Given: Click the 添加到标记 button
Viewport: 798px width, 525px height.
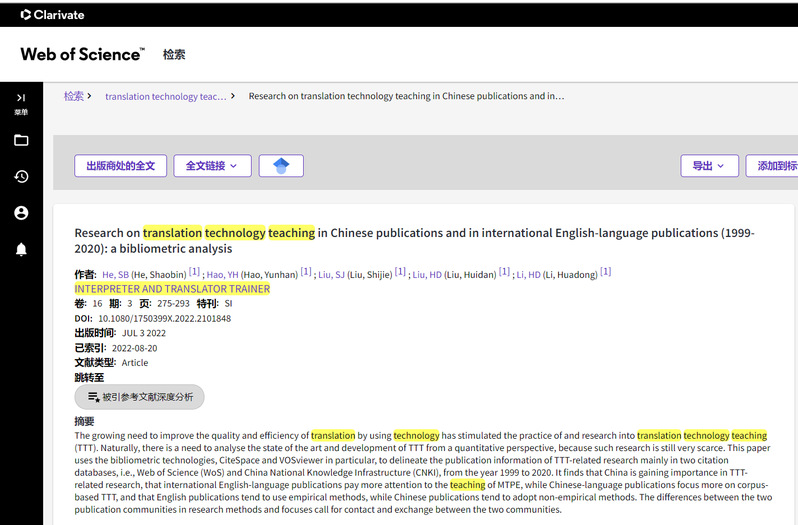Looking at the screenshot, I should click(x=776, y=166).
